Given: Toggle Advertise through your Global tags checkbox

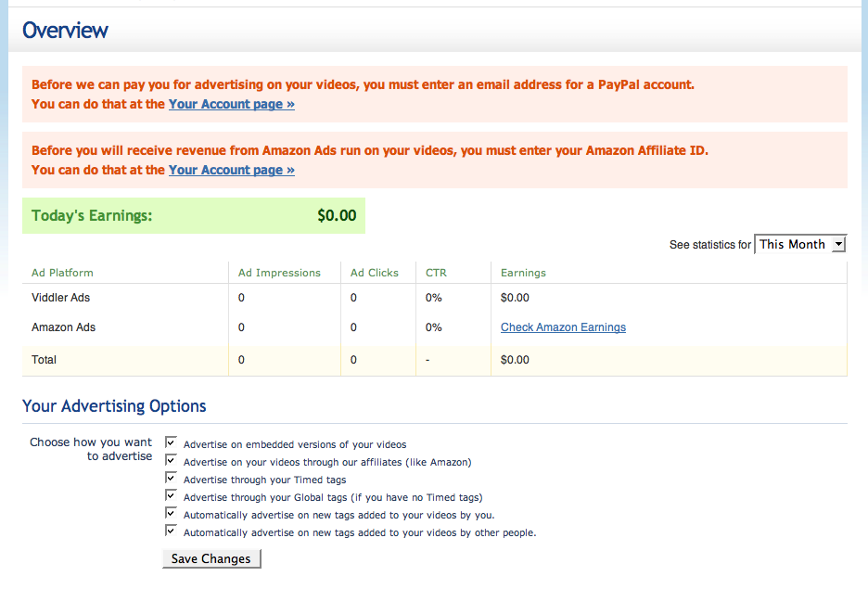Looking at the screenshot, I should point(171,495).
